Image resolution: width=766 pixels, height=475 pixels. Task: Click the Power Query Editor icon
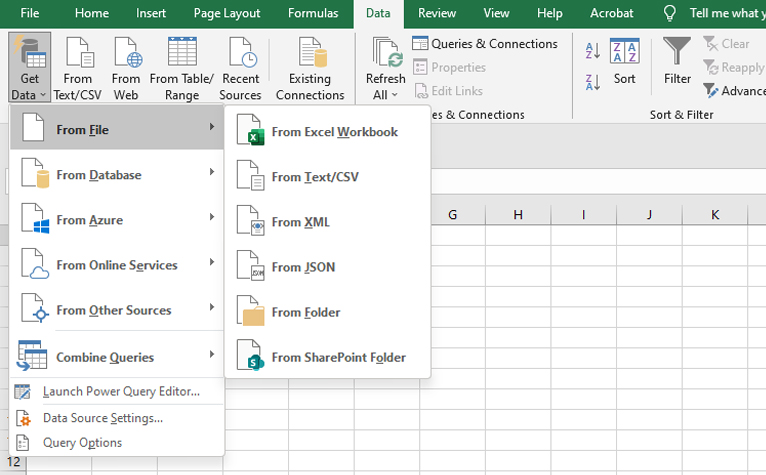pos(22,391)
